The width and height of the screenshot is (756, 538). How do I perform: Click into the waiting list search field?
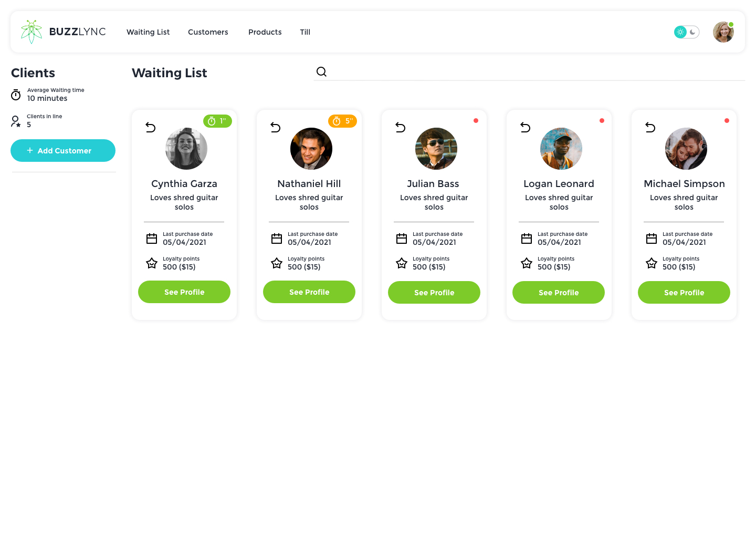coord(535,72)
